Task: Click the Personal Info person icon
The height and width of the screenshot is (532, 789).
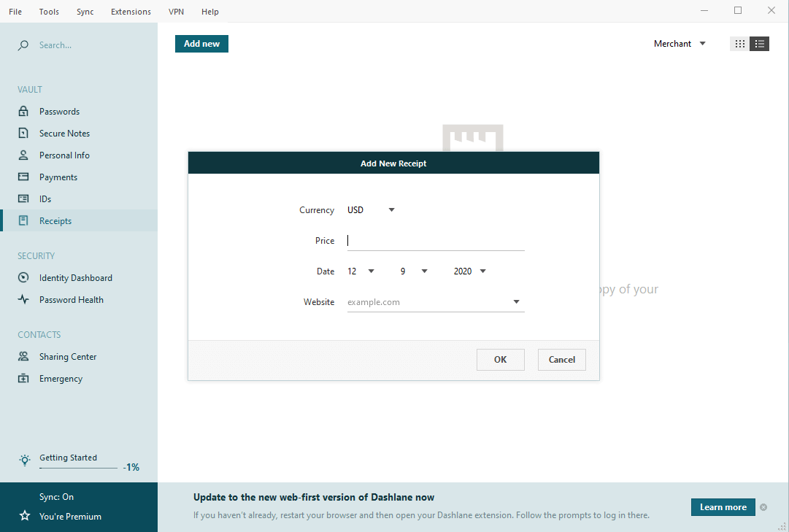Action: (x=23, y=155)
